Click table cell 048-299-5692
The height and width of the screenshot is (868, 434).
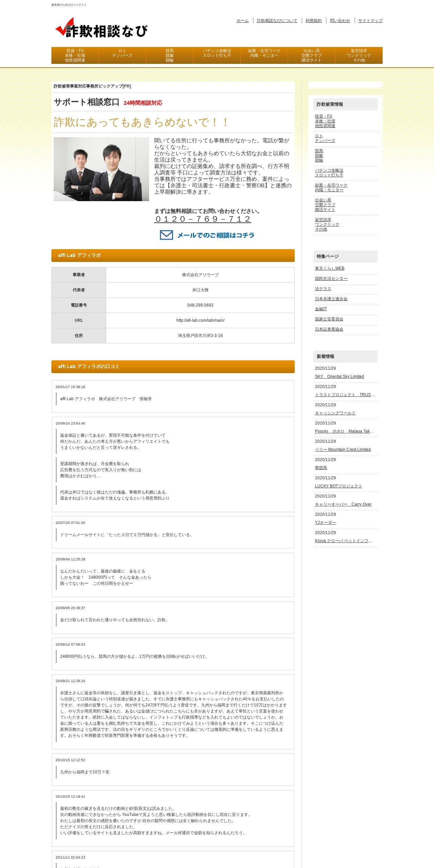click(x=200, y=305)
